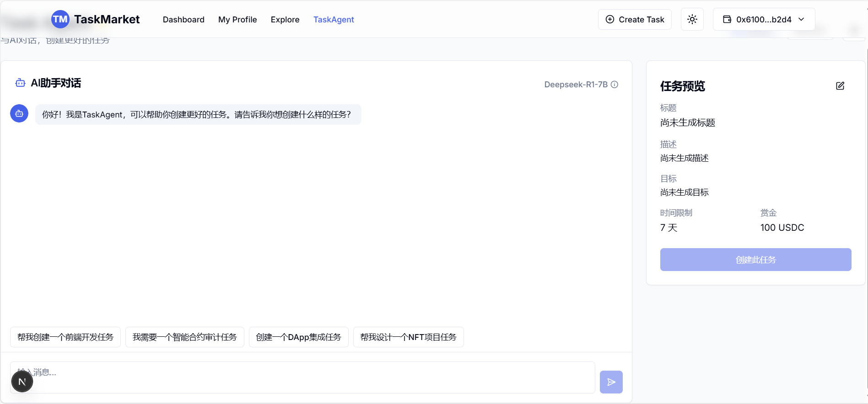The image size is (868, 404).
Task: Choose suggestion 我需要一个智能合约审计任务
Action: point(184,337)
